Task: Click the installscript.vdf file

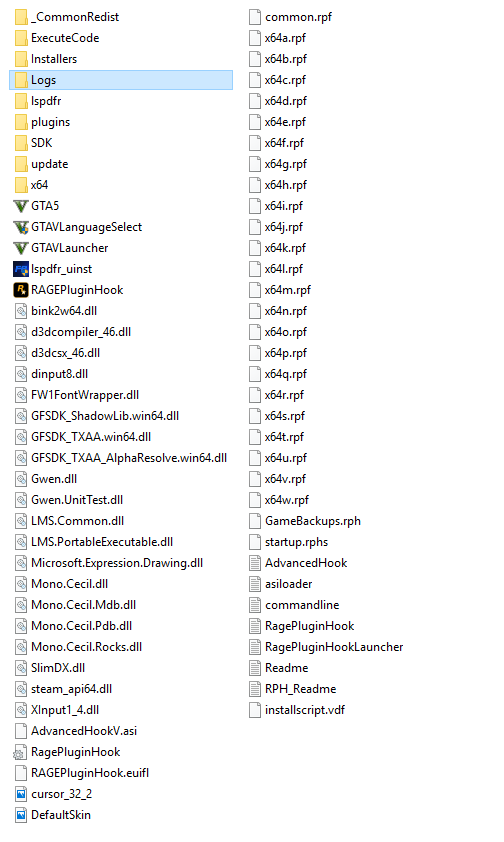Action: pyautogui.click(x=297, y=710)
